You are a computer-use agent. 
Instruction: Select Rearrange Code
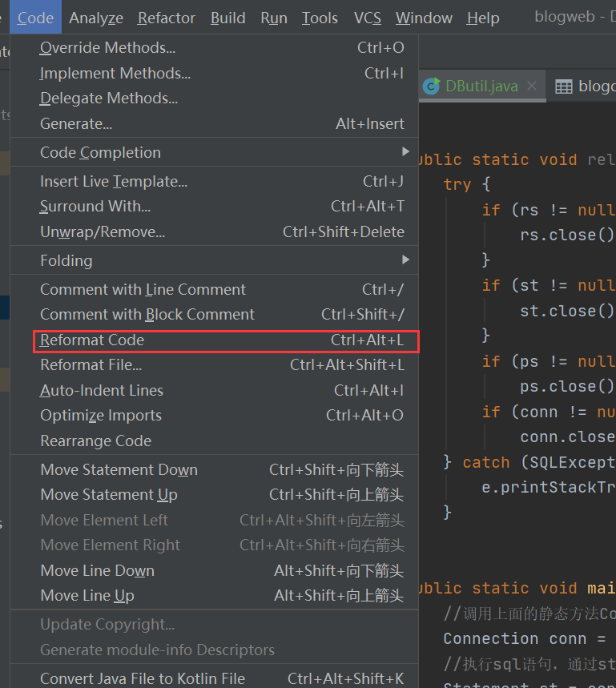95,441
